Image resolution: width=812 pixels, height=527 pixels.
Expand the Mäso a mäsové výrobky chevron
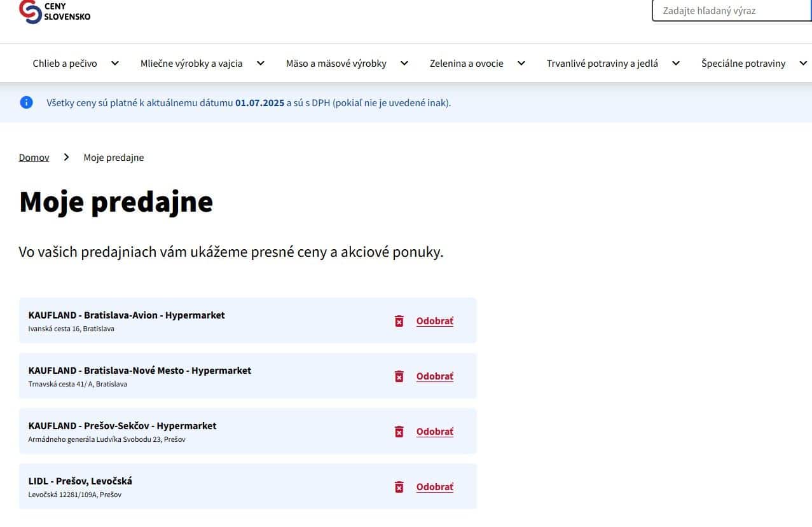tap(404, 63)
